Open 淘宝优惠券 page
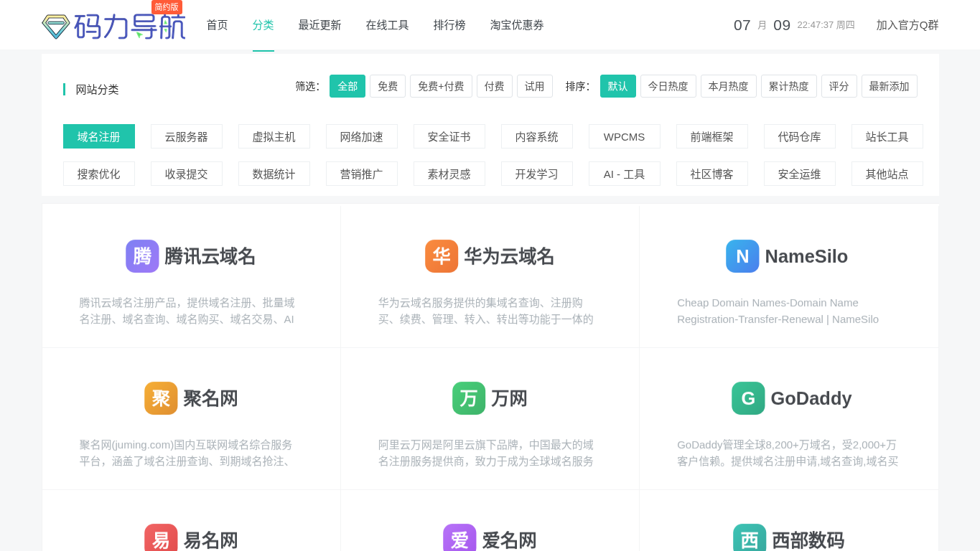 [517, 25]
